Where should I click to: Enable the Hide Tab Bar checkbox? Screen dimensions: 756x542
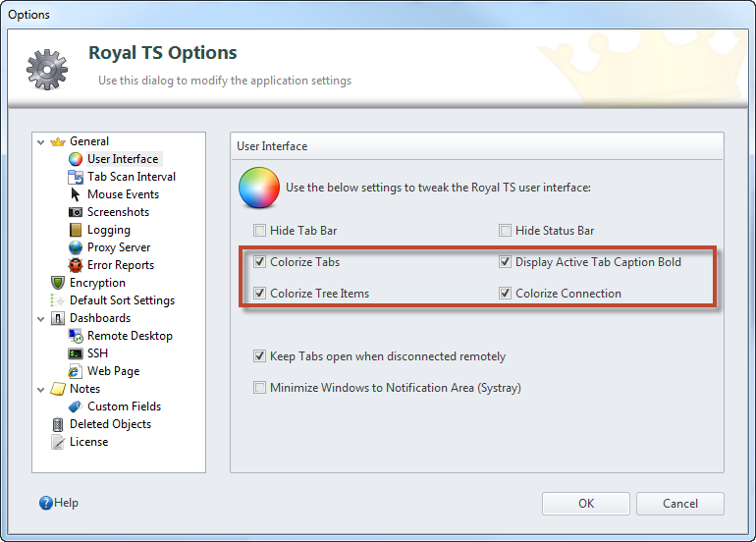[260, 231]
